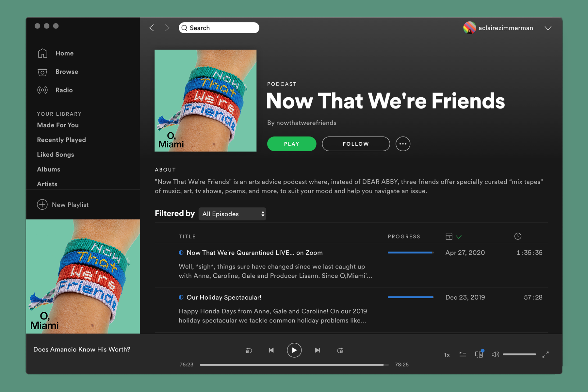The width and height of the screenshot is (588, 392).
Task: Click the Browse box icon
Action: 42,72
